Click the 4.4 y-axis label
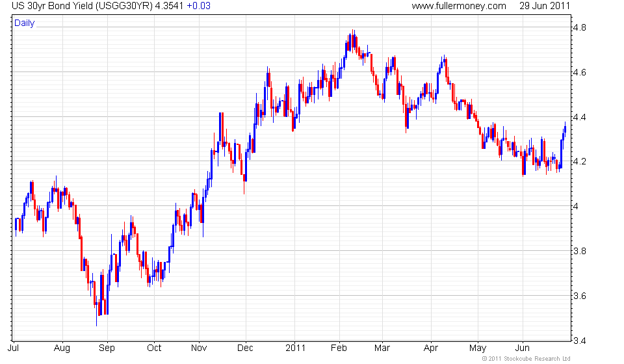 (x=579, y=117)
